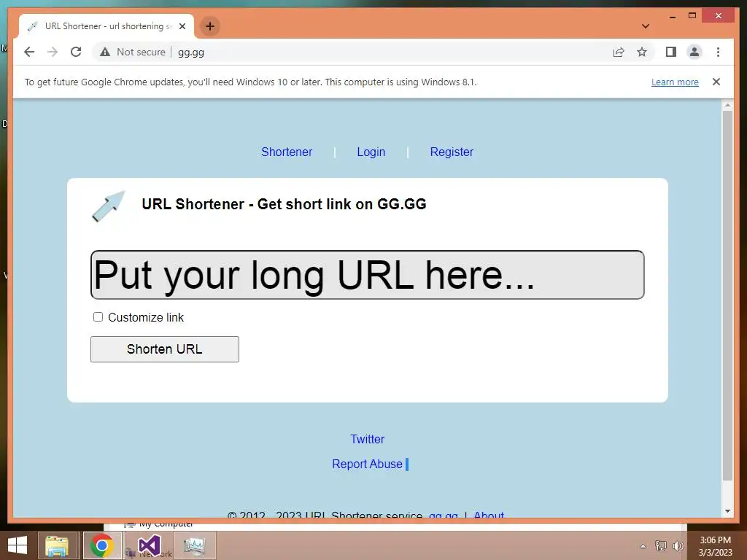Open the Windows Start menu
Viewport: 747px width, 560px height.
pyautogui.click(x=18, y=545)
